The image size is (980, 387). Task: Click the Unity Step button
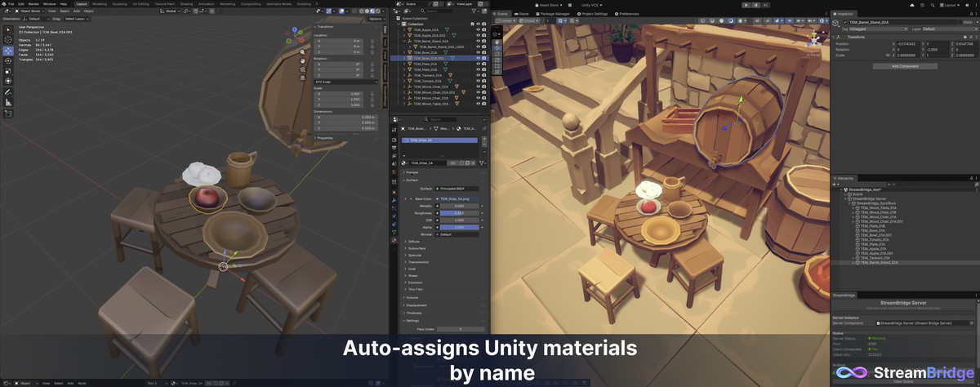click(768, 5)
